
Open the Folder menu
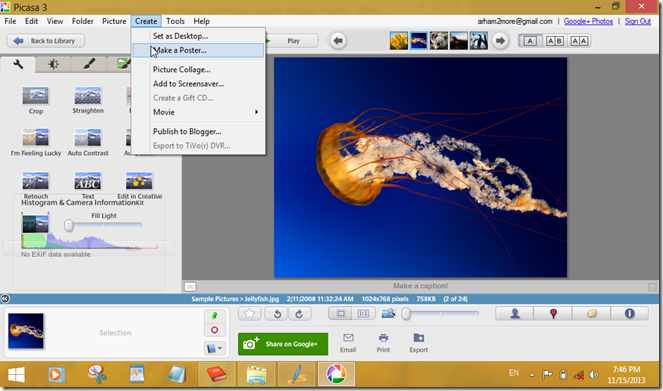(x=82, y=21)
